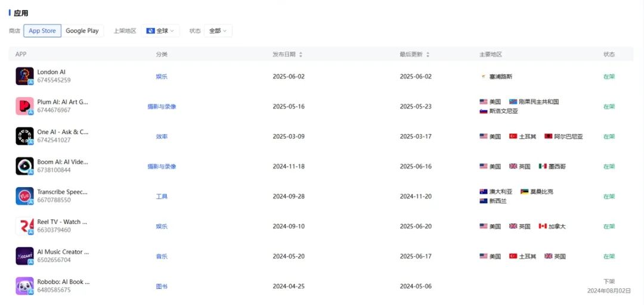The width and height of the screenshot is (644, 305).
Task: Open the 全球 region dropdown
Action: [160, 31]
